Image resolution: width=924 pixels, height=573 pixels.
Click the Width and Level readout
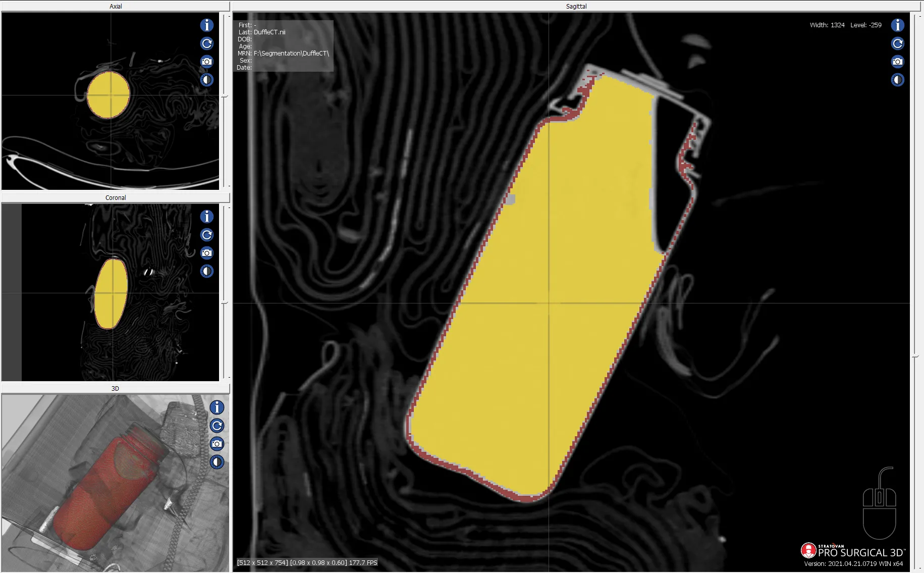click(x=845, y=25)
